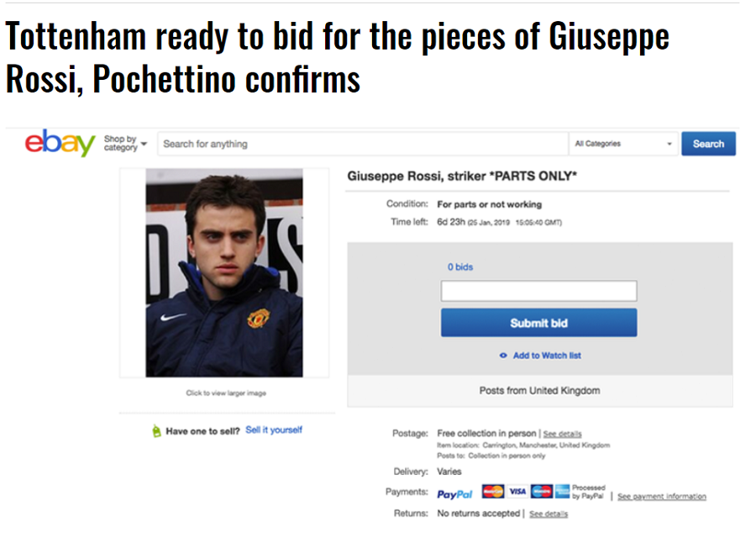Image resolution: width=756 pixels, height=533 pixels.
Task: Click the Sell it yourself link
Action: [274, 430]
